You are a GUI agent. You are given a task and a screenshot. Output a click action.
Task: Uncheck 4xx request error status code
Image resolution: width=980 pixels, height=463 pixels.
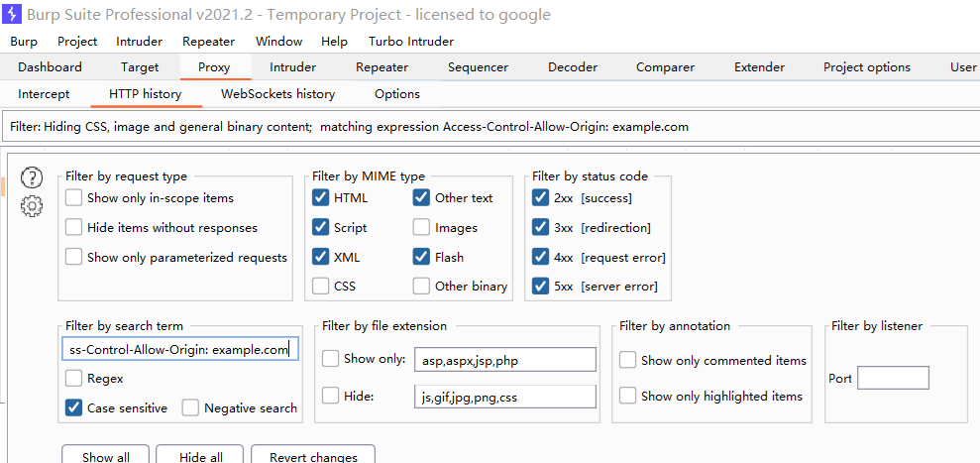[540, 257]
